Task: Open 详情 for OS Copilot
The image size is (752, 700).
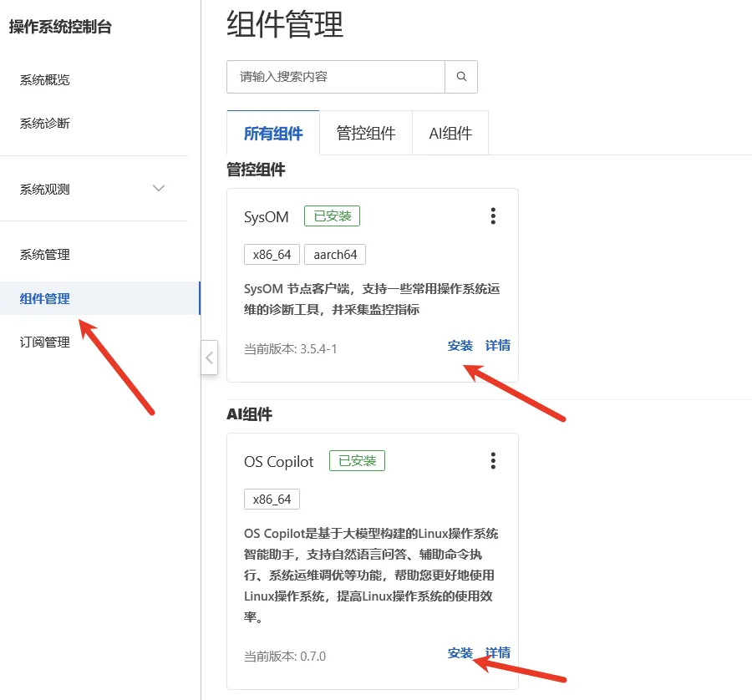Action: pyautogui.click(x=497, y=652)
